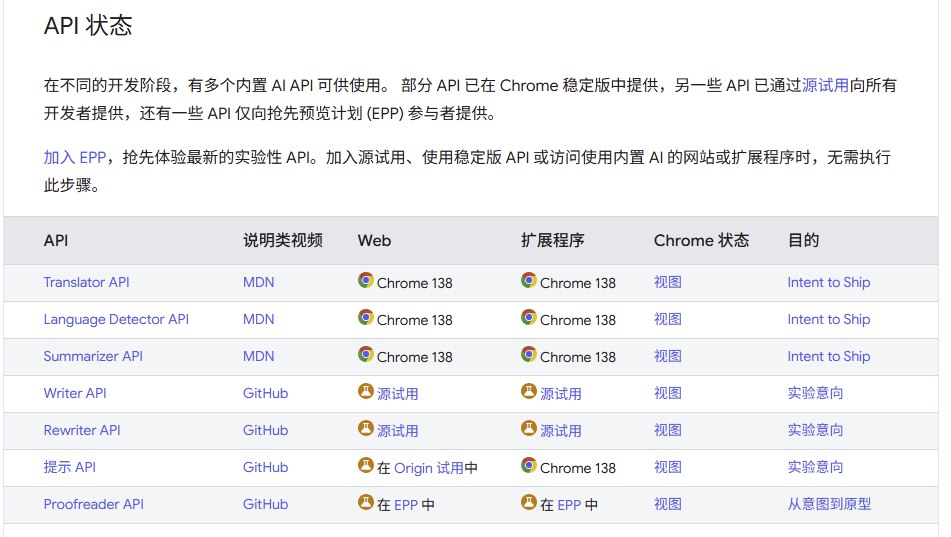Open 实验意向 link for Rewriter API

coord(815,430)
